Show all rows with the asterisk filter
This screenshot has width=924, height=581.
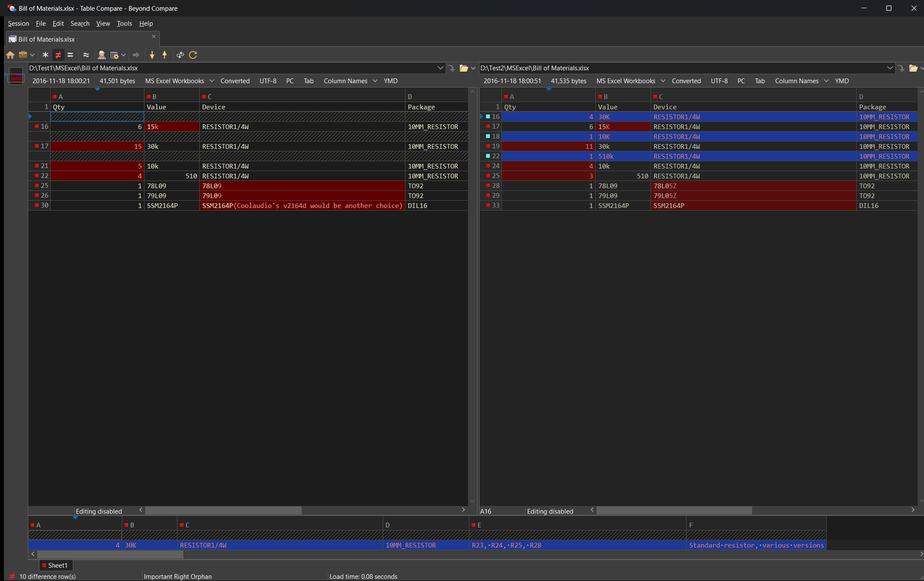[45, 55]
